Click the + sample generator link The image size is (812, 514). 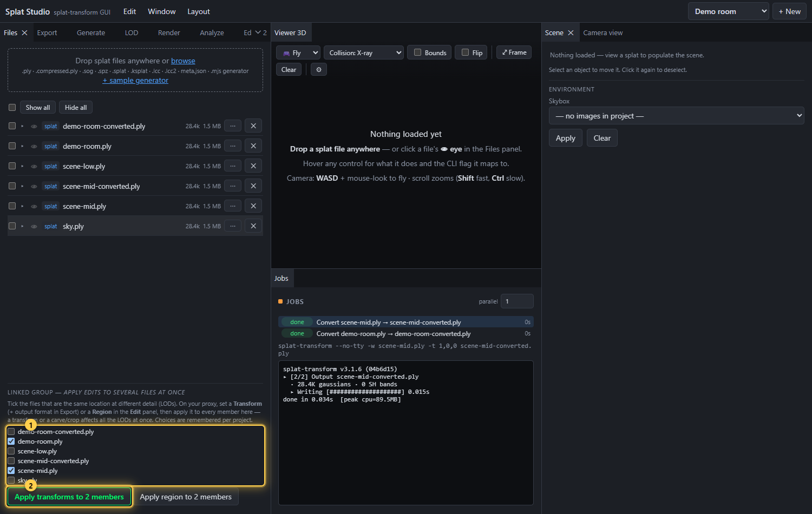(135, 81)
